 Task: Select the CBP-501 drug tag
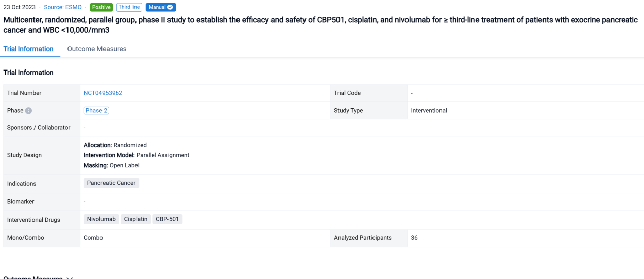tap(168, 219)
